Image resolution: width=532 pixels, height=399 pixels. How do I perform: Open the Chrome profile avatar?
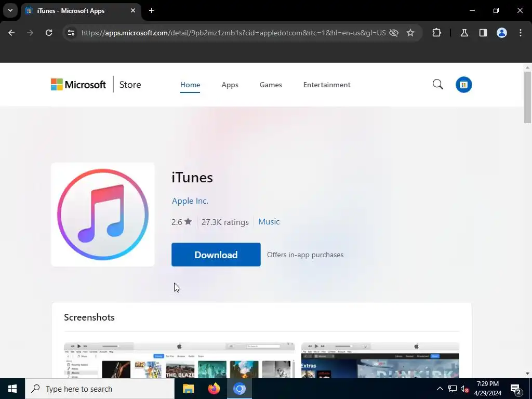pyautogui.click(x=502, y=33)
